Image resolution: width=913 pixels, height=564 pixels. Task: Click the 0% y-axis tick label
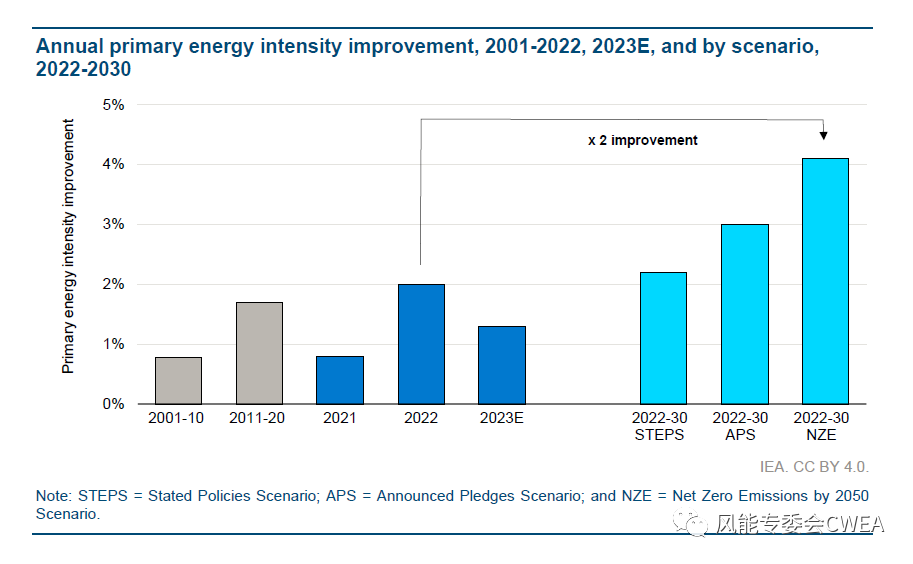click(x=113, y=404)
